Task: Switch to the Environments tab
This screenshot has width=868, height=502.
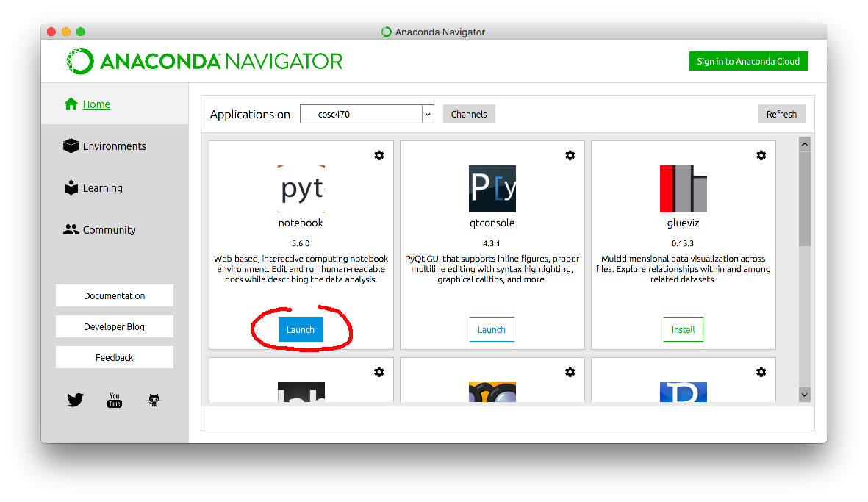Action: tap(115, 146)
